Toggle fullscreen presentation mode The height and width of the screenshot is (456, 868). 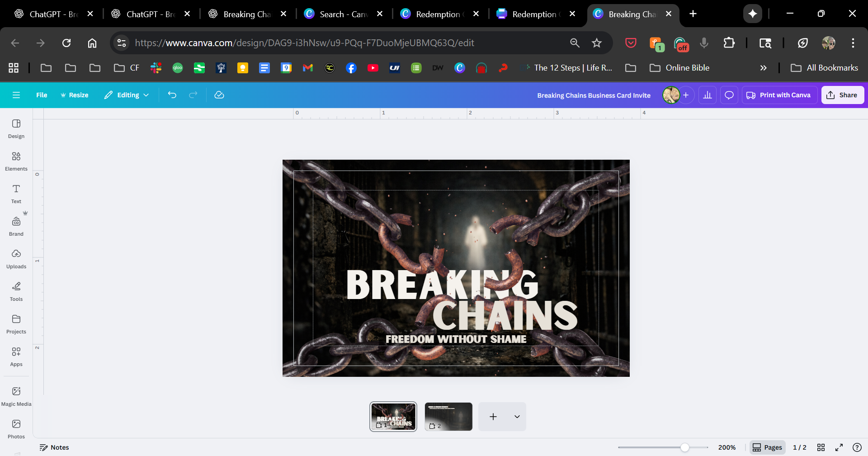coord(839,447)
